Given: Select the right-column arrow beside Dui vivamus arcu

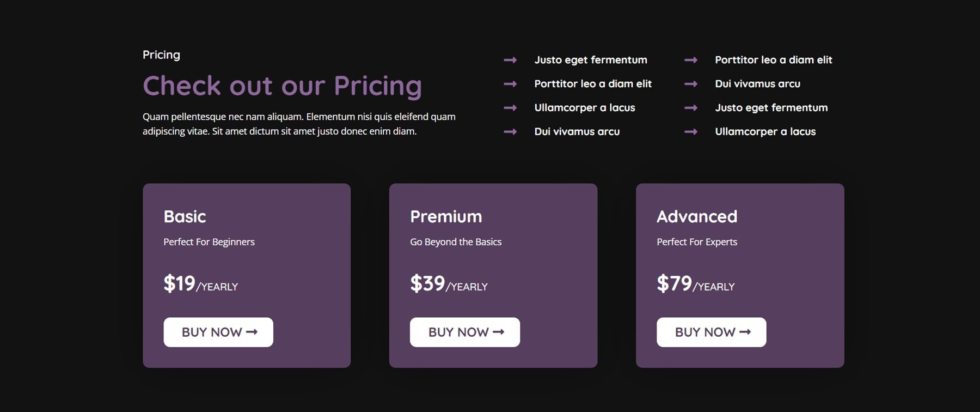Looking at the screenshot, I should coord(691,84).
